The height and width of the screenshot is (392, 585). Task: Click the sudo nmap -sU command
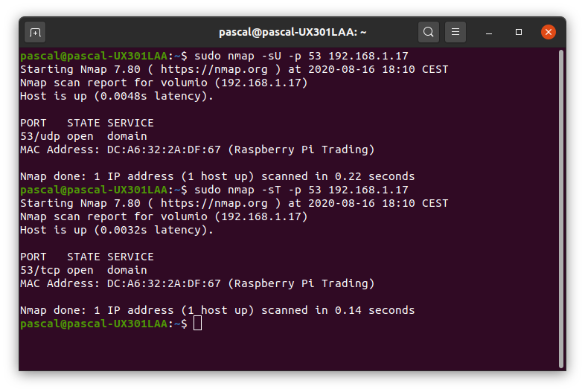pyautogui.click(x=301, y=56)
